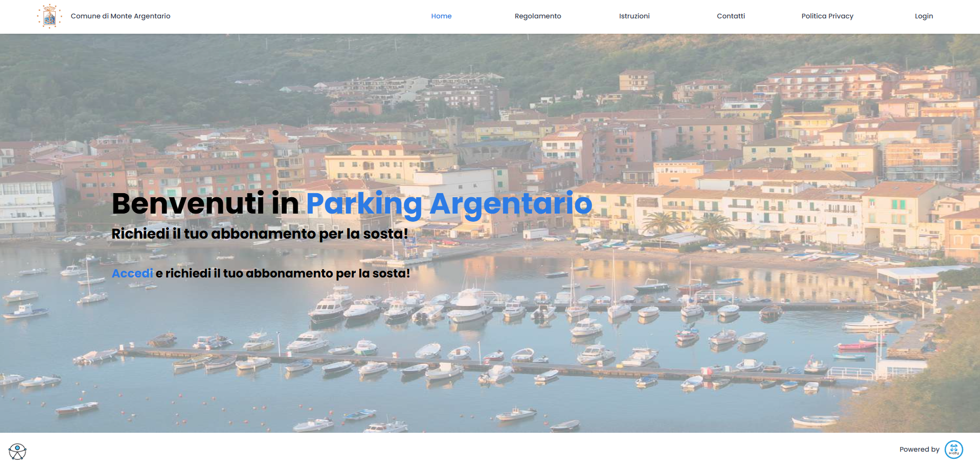980x467 pixels.
Task: Navigate to Contatti
Action: pyautogui.click(x=731, y=16)
